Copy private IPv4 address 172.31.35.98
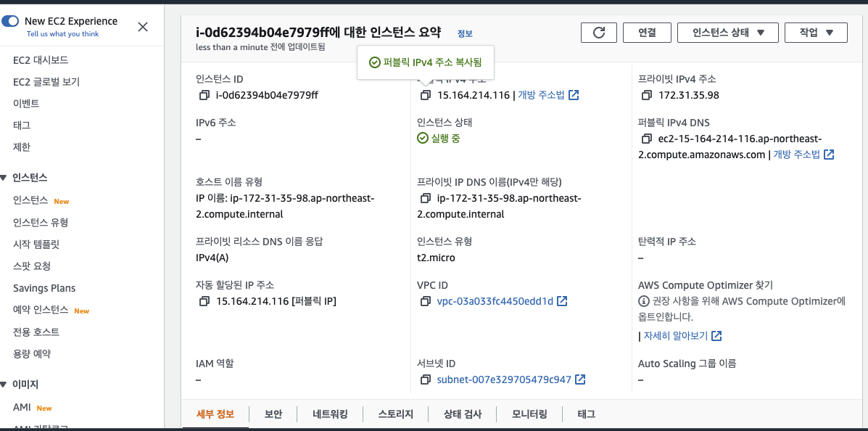 (x=647, y=95)
